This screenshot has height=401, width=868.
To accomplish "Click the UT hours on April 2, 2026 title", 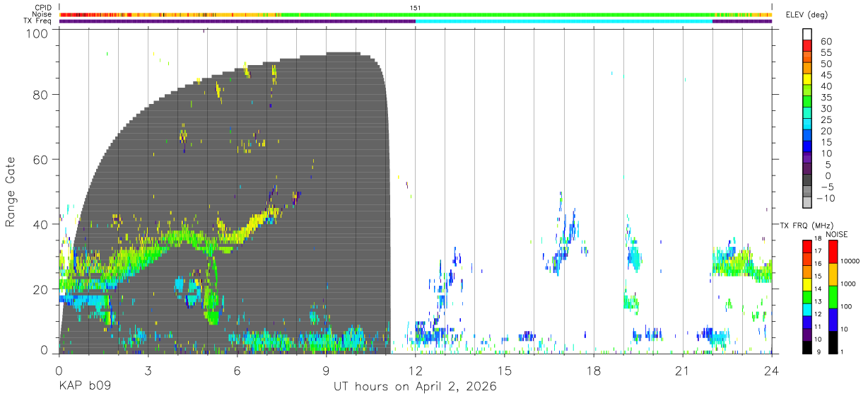I will (415, 386).
